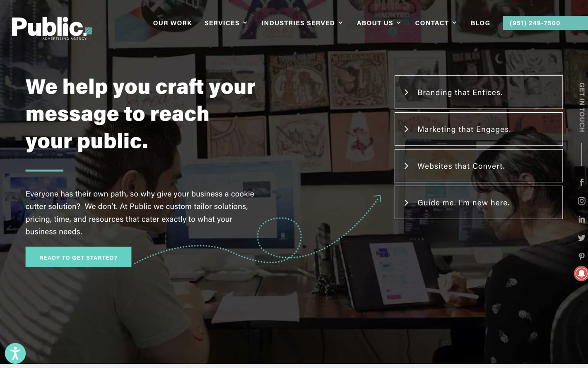The image size is (588, 368).
Task: Open the Get In Touch side tab
Action: (582, 107)
